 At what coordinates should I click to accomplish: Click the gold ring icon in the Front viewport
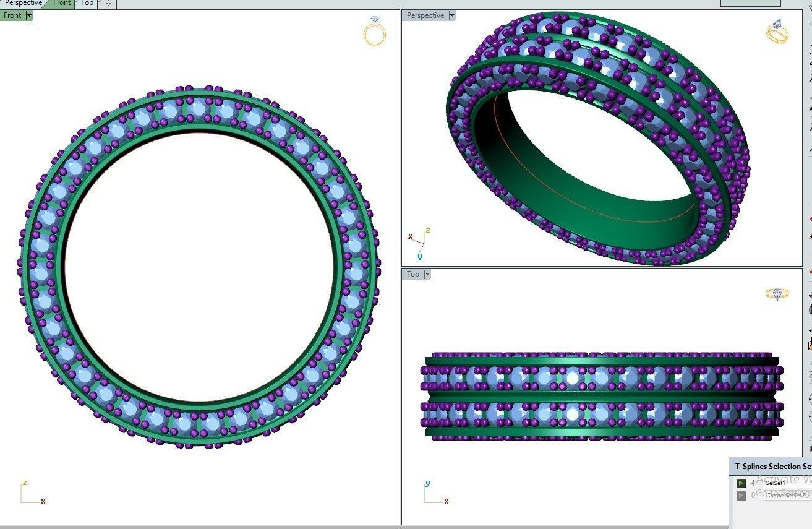[x=374, y=35]
